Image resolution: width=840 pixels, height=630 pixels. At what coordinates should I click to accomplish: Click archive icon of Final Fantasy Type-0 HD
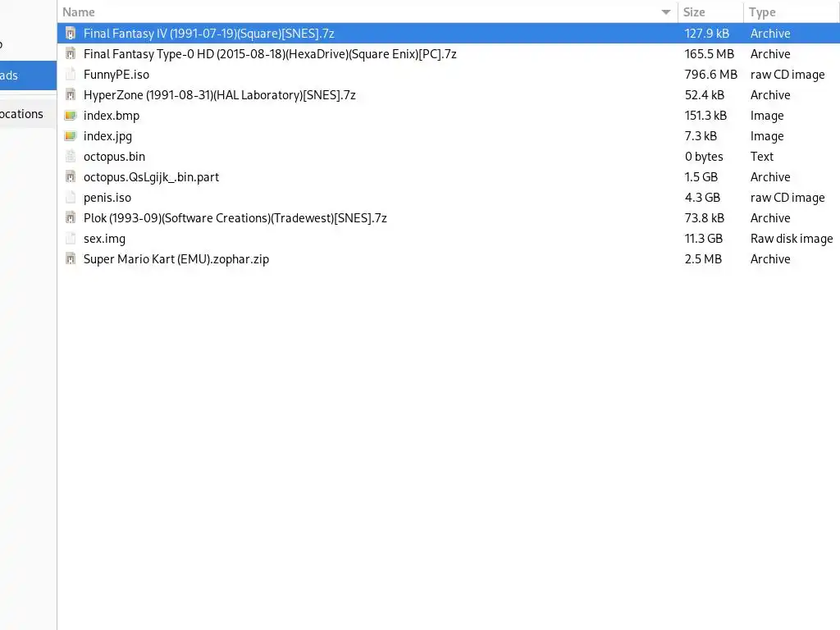tap(71, 53)
